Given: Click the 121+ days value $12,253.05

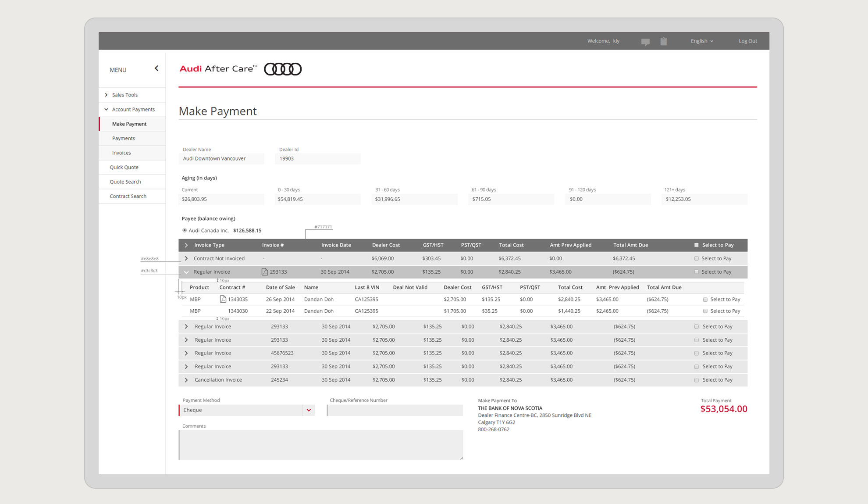Looking at the screenshot, I should tap(678, 199).
